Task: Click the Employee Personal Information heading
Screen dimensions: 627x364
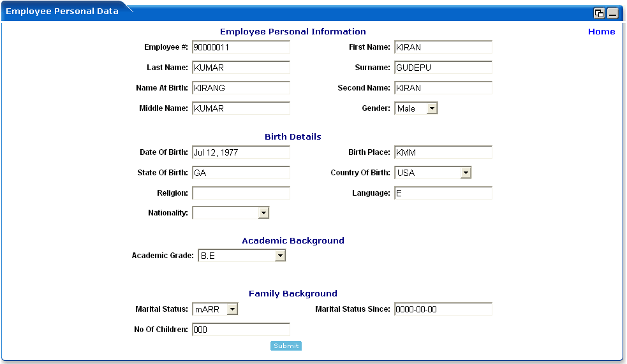Action: pos(293,32)
